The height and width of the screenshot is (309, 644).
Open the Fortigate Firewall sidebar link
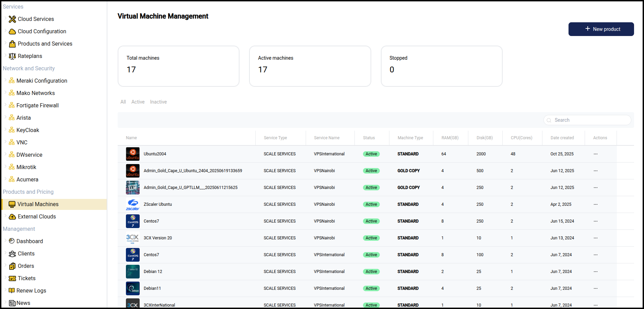[37, 106]
